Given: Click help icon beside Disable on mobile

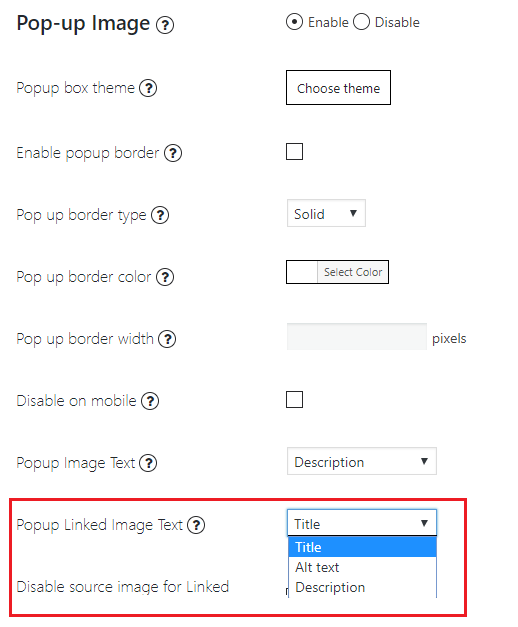Looking at the screenshot, I should pos(150,401).
